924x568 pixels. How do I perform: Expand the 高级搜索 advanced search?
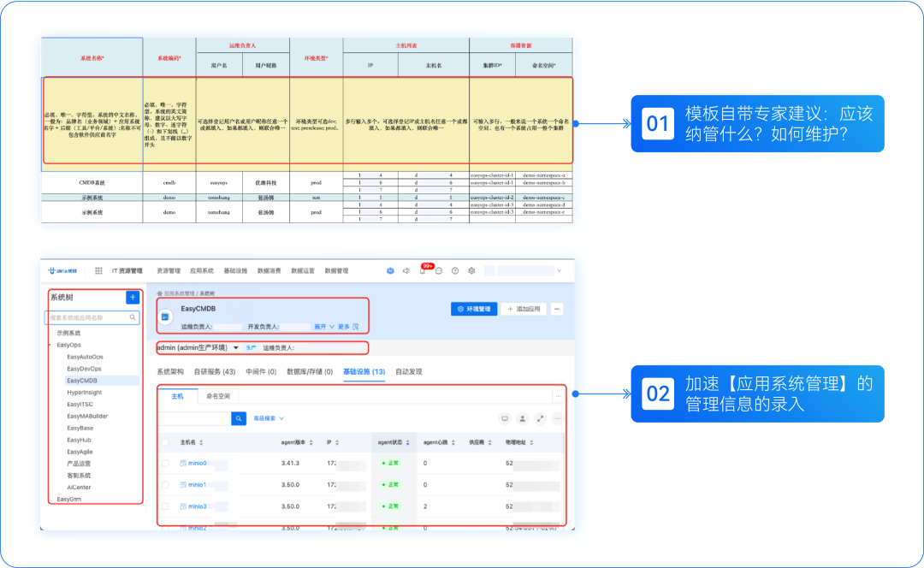tap(269, 418)
